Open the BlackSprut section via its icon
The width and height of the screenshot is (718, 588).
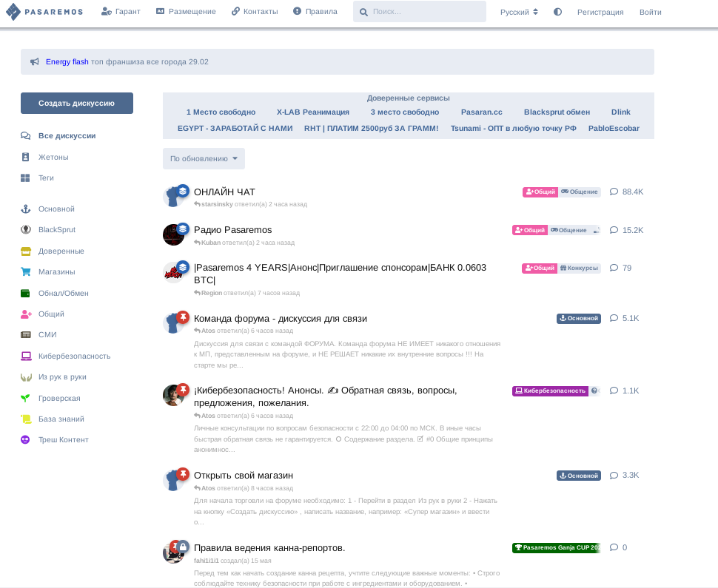tap(25, 229)
